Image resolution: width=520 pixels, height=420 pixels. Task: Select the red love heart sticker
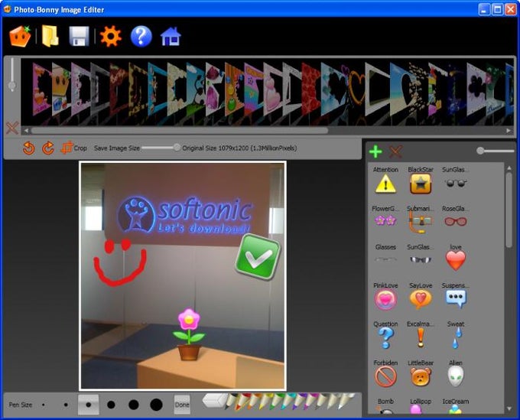pyautogui.click(x=456, y=257)
